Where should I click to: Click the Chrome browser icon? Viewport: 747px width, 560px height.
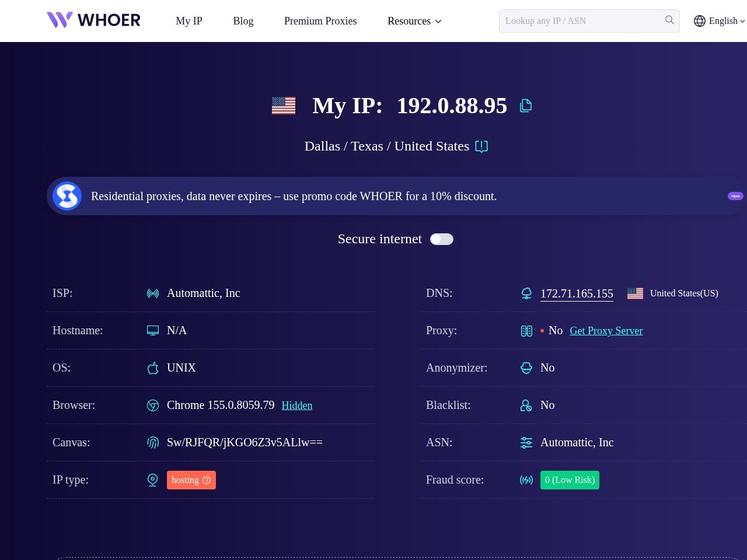[x=153, y=405]
